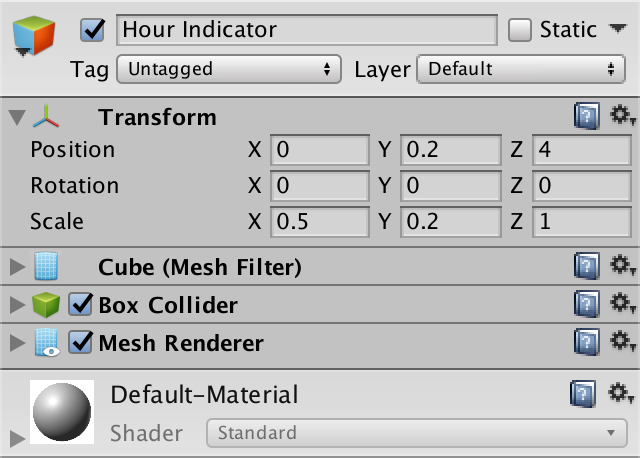Image resolution: width=640 pixels, height=458 pixels.
Task: Expand the Box Collider component
Action: [x=17, y=305]
